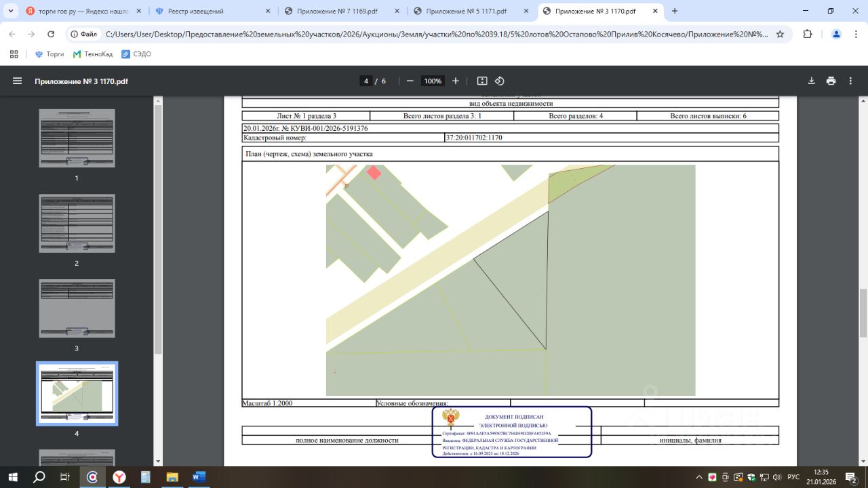Click the document vertical scrollbar

click(x=863, y=312)
